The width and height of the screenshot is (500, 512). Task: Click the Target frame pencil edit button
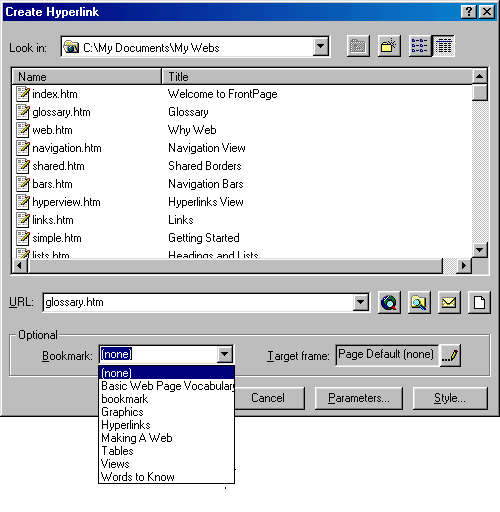[x=450, y=356]
